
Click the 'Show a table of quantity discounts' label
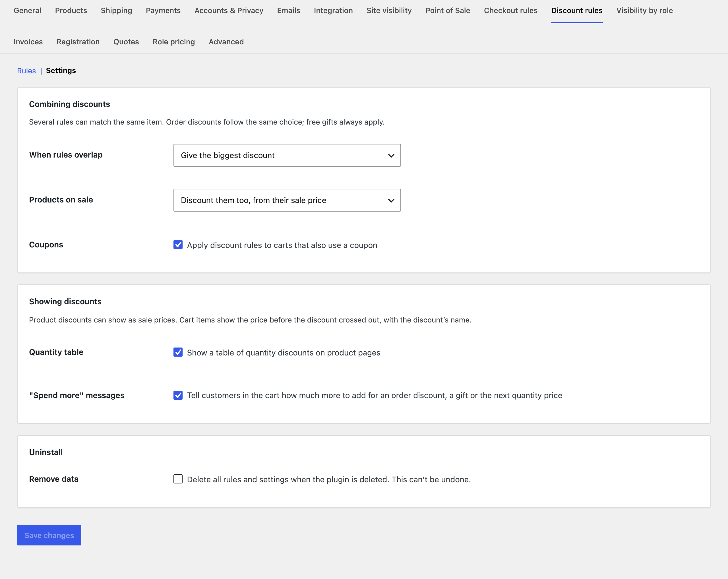(x=284, y=352)
